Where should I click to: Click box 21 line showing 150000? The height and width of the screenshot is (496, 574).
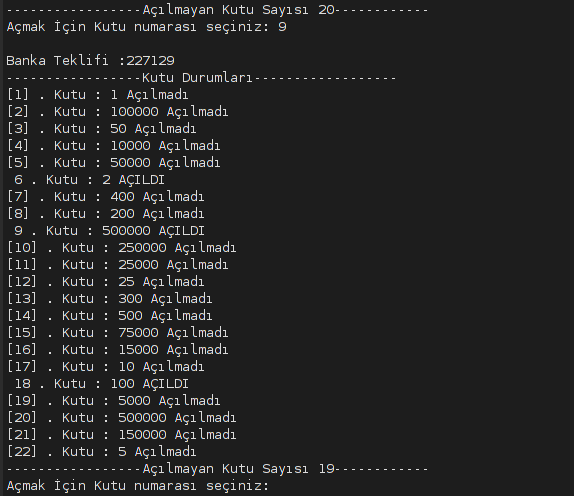click(x=122, y=435)
